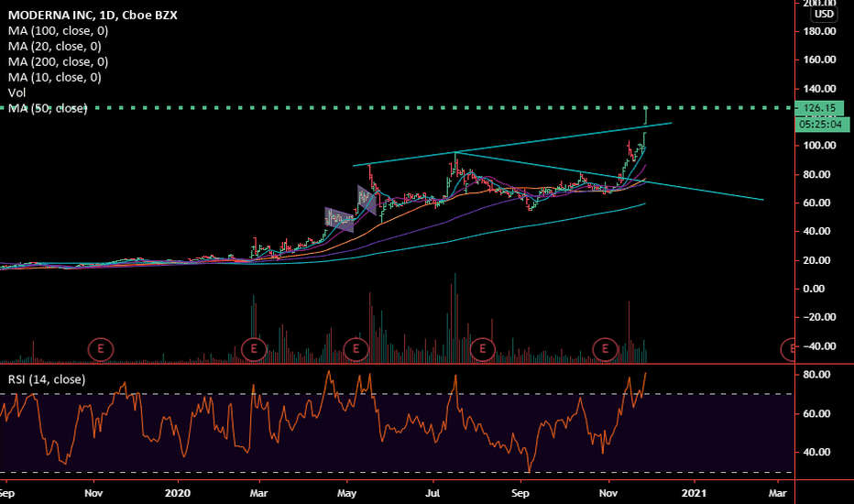
Task: Select the larger purple flag pattern near April
Action: 339,220
